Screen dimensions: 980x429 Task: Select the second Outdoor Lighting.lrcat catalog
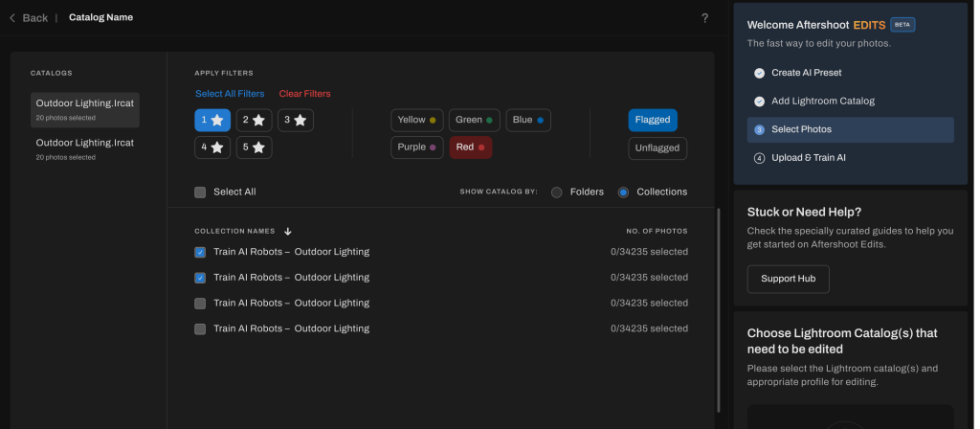click(x=85, y=148)
